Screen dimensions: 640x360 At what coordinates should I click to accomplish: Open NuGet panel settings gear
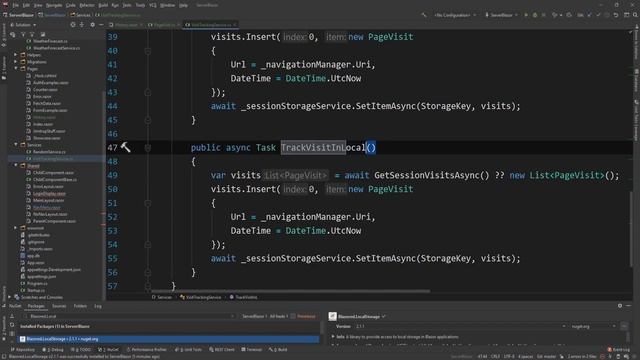[x=620, y=305]
